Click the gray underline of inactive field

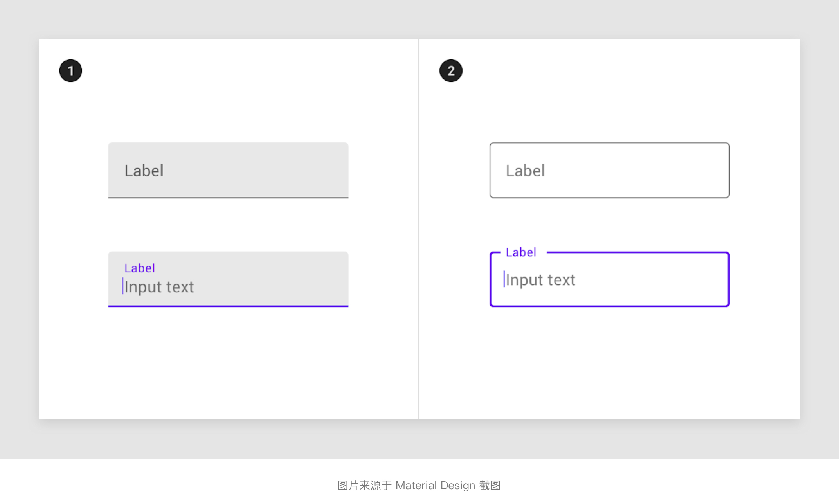click(228, 198)
